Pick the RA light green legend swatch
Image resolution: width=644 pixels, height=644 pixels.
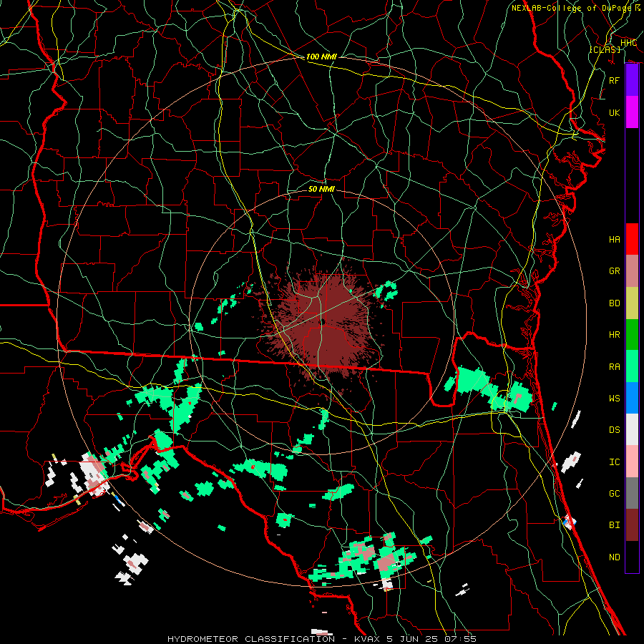[x=632, y=366]
